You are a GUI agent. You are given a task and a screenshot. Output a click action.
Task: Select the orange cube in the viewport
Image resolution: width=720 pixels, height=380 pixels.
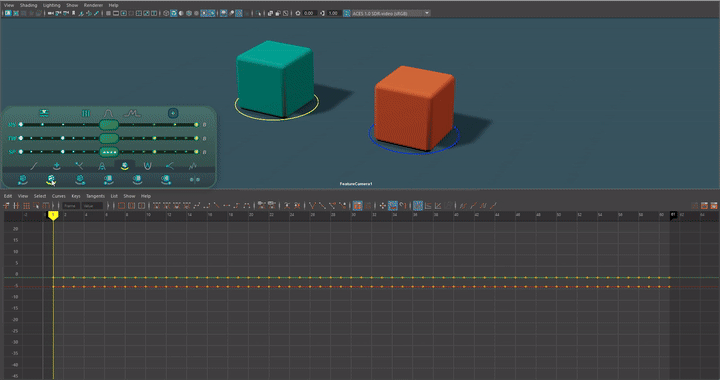pyautogui.click(x=414, y=108)
